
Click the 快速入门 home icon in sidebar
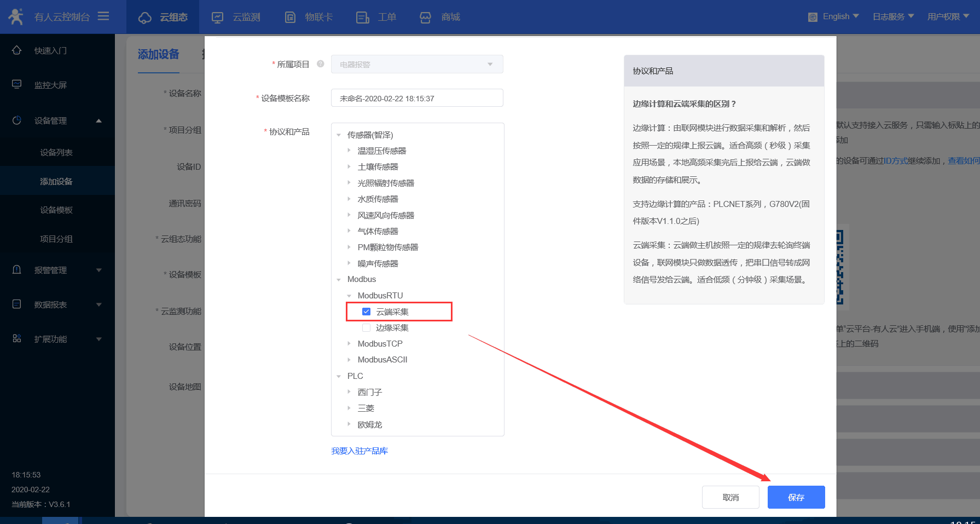17,50
